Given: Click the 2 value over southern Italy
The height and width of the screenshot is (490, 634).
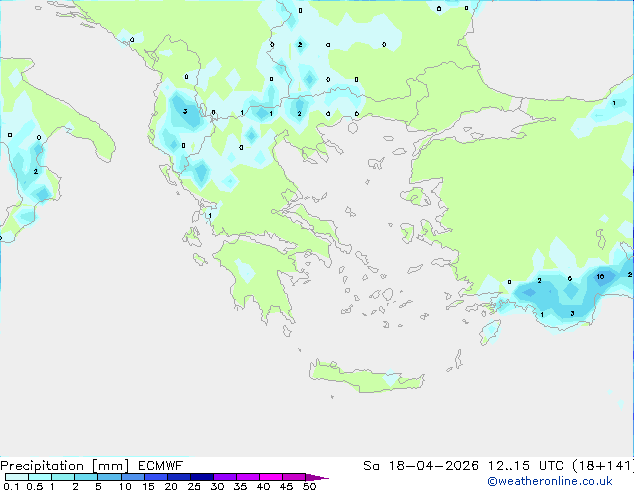Looking at the screenshot, I should coord(36,171).
